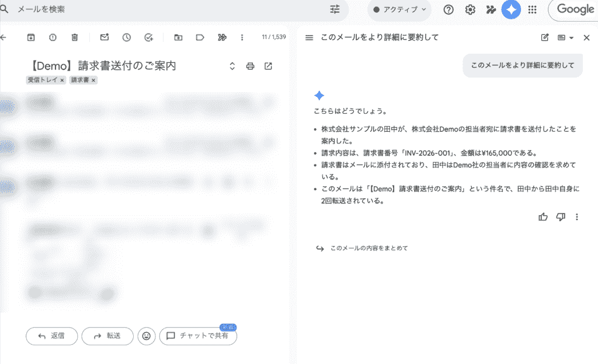Mark email as unread
The image size is (598, 364).
pos(105,37)
